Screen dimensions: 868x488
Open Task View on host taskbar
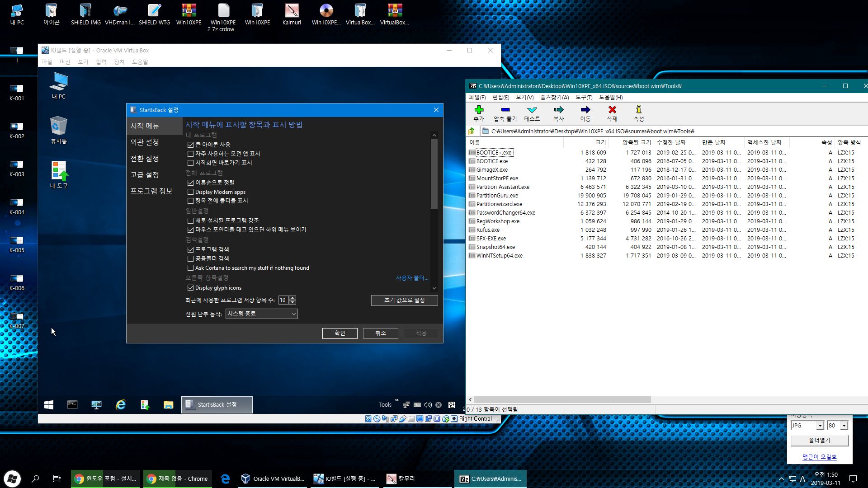(57, 479)
